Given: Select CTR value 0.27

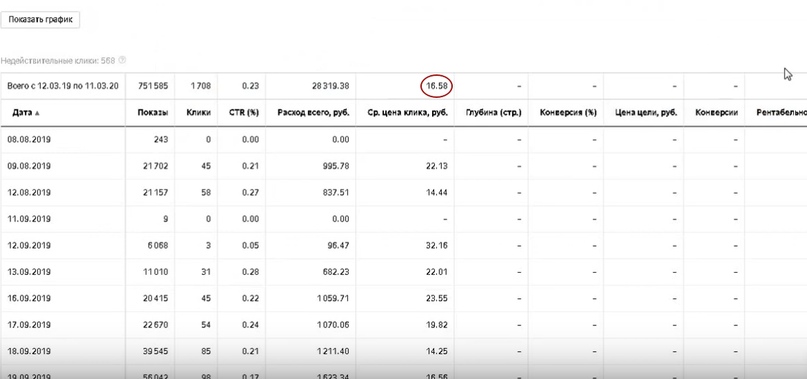Looking at the screenshot, I should 250,193.
